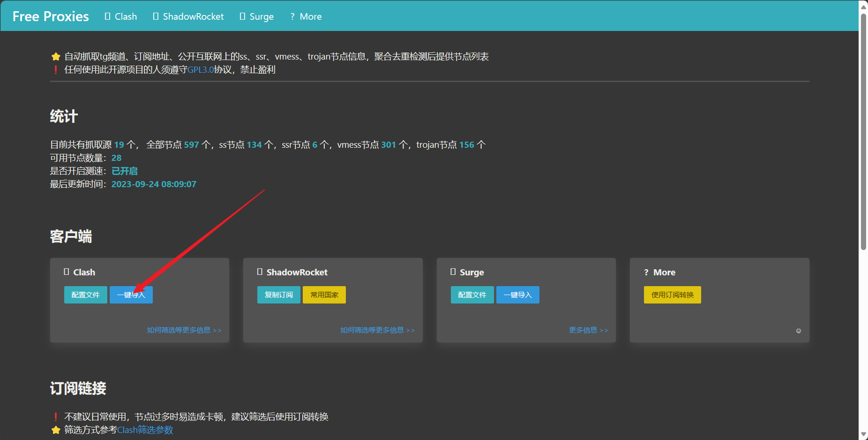Click Clash 配置文件 button

(x=85, y=295)
